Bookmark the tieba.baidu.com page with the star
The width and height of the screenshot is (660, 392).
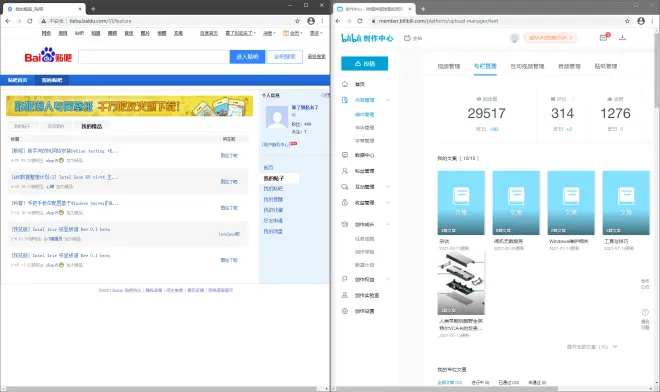tap(297, 21)
